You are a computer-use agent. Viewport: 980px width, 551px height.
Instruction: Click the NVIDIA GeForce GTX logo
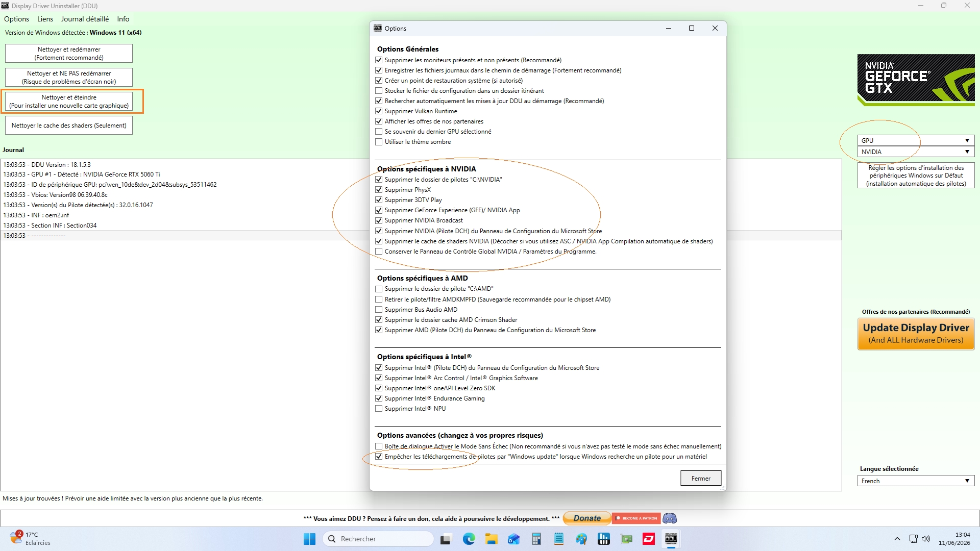click(916, 80)
